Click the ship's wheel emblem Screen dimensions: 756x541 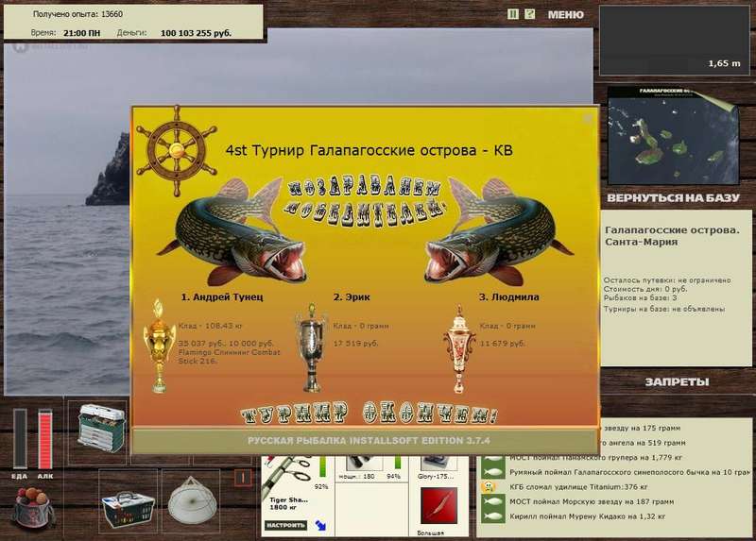(x=177, y=151)
